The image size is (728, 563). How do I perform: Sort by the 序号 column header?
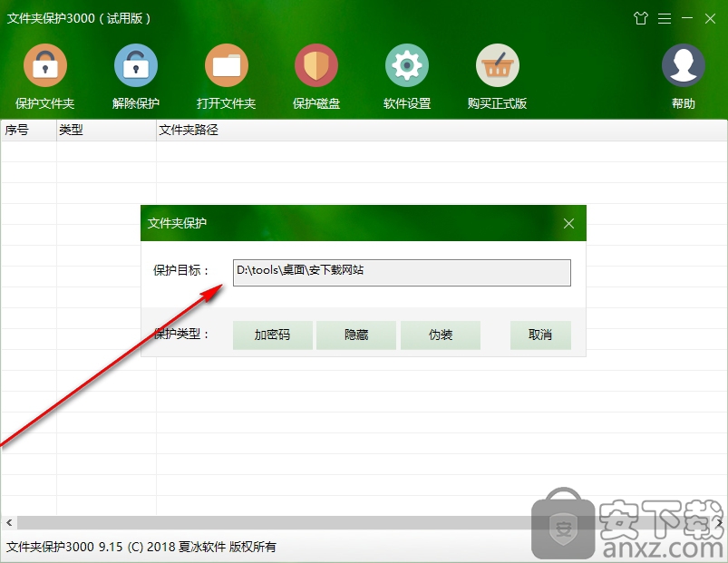pyautogui.click(x=28, y=130)
